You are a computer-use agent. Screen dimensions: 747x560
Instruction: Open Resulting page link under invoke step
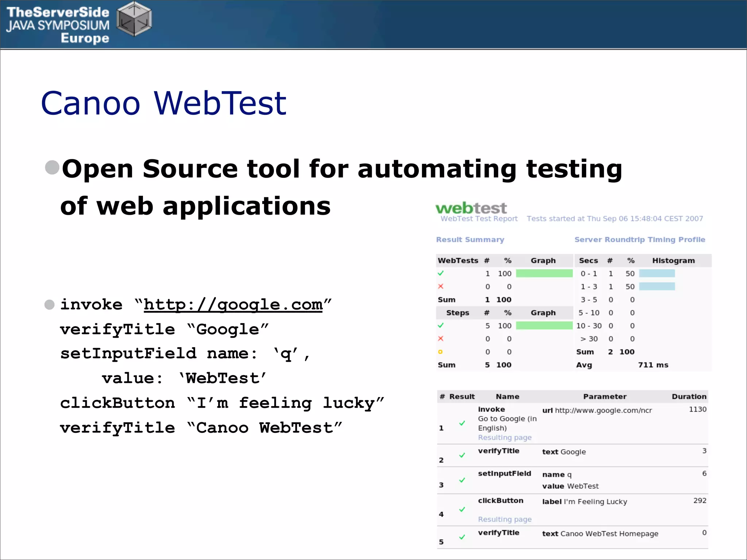(x=504, y=437)
